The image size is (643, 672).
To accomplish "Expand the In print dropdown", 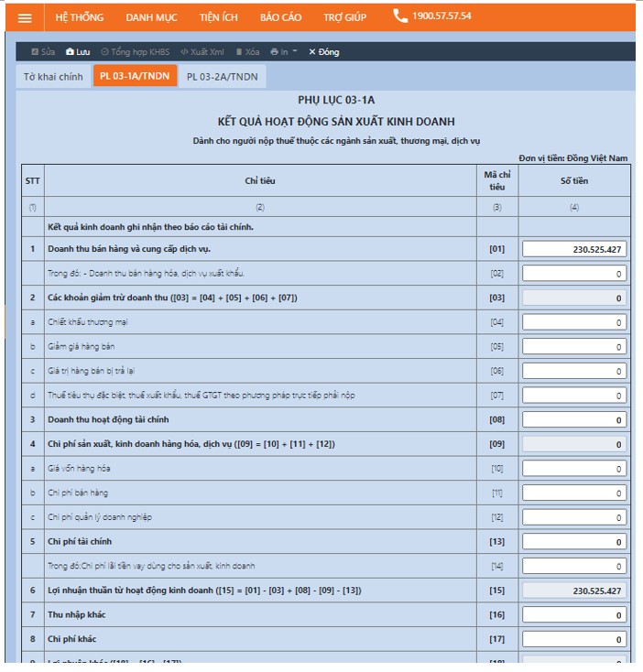I will tap(285, 52).
